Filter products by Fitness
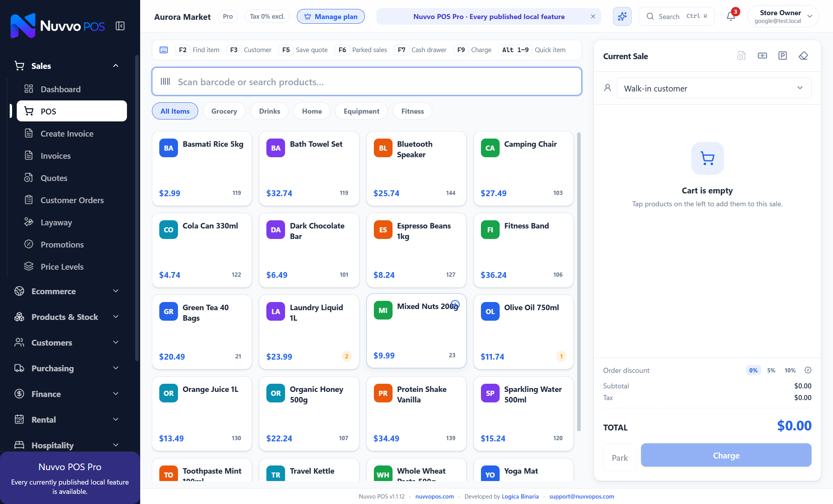 [x=412, y=111]
